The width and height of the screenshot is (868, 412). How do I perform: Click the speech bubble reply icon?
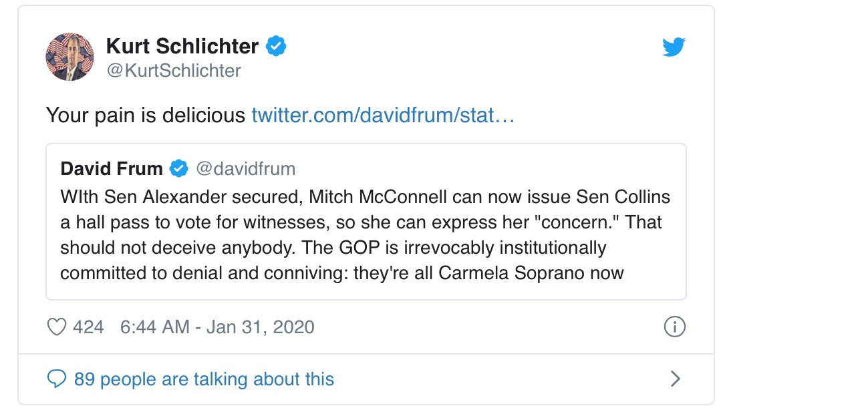[x=57, y=379]
